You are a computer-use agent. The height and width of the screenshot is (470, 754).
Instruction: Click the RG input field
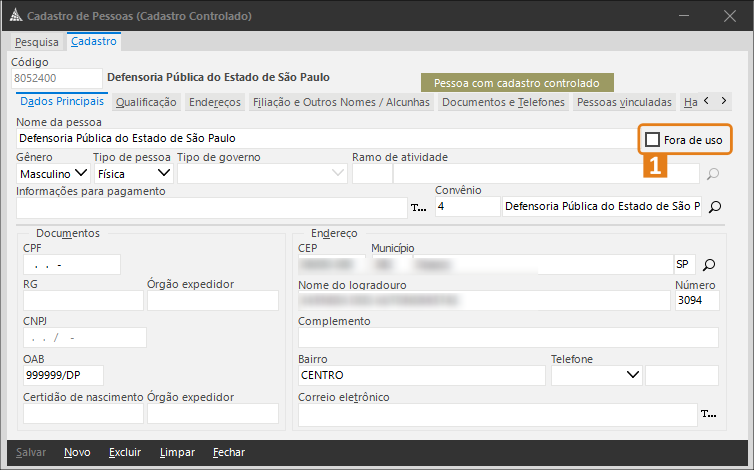[x=83, y=301]
